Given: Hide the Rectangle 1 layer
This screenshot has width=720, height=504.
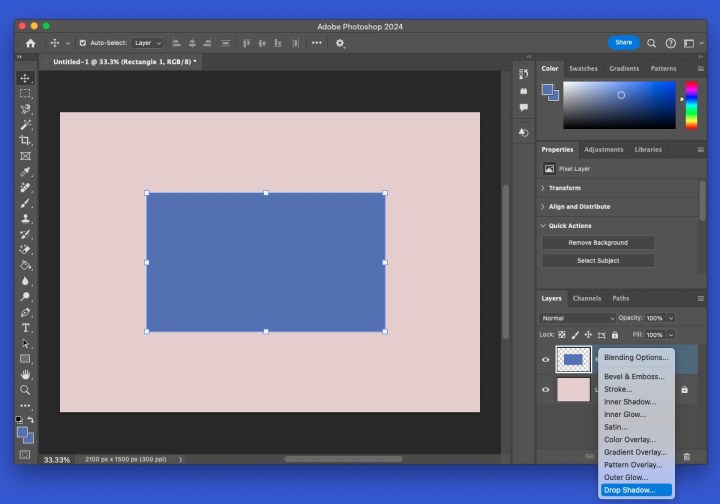Looking at the screenshot, I should [546, 359].
